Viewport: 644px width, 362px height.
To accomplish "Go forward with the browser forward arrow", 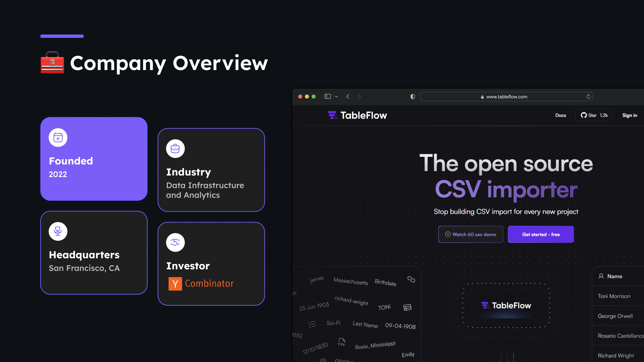I will [360, 96].
